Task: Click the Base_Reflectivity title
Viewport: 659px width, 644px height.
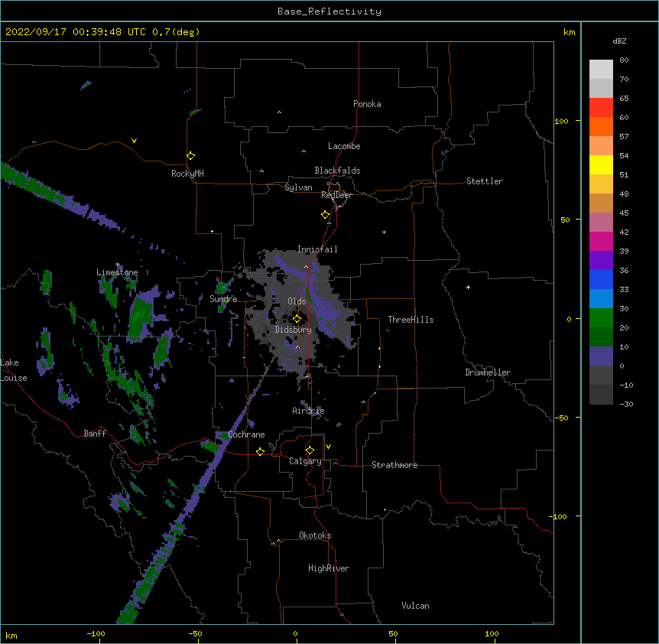Action: tap(329, 11)
